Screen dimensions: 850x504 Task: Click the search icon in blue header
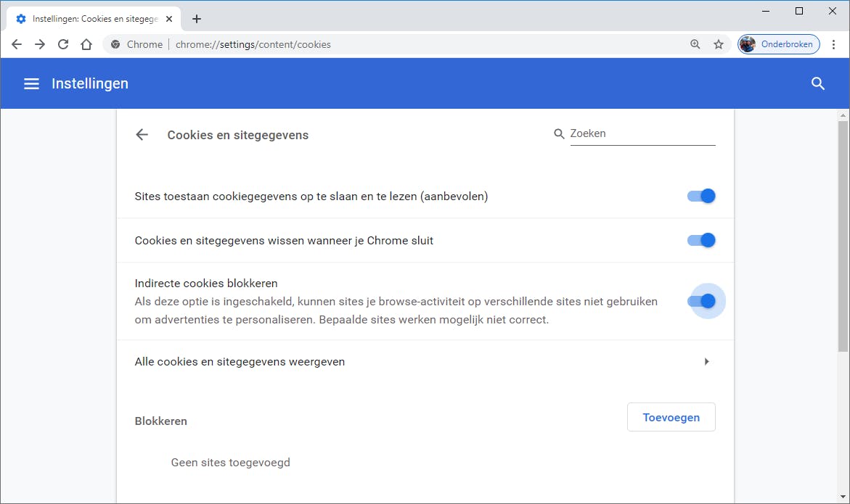click(x=818, y=83)
